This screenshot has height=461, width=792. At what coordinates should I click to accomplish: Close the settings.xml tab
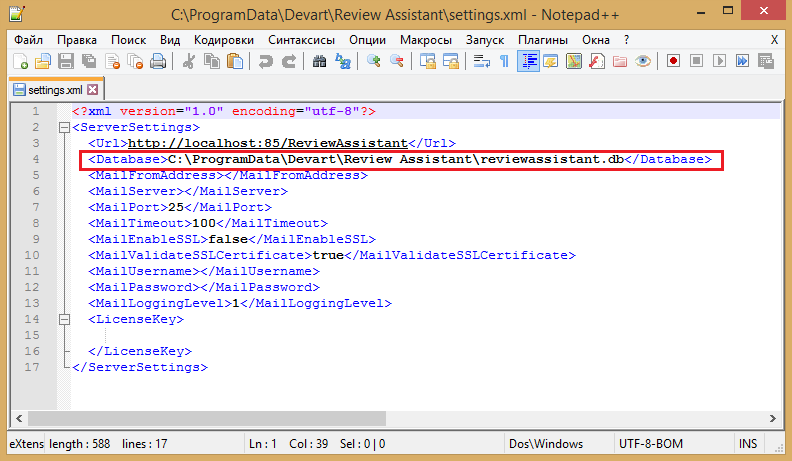point(92,90)
